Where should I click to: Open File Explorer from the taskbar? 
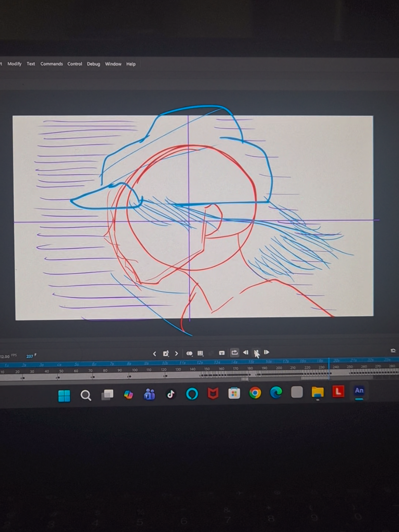[317, 392]
